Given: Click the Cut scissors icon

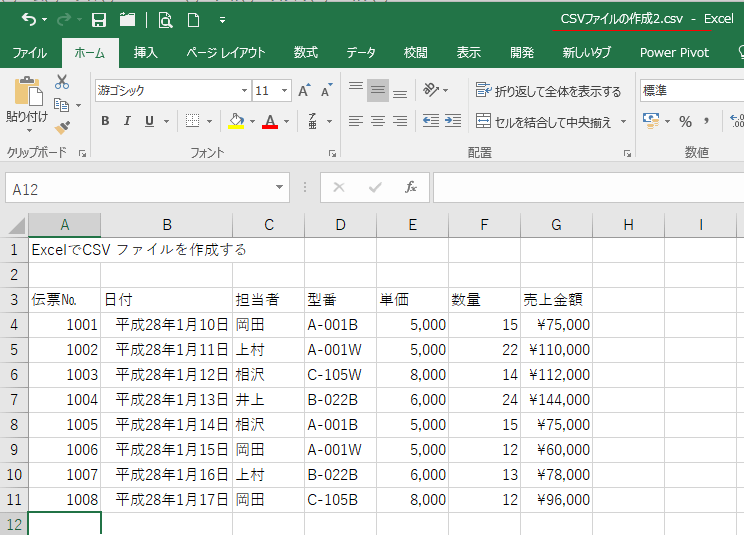Looking at the screenshot, I should [x=62, y=82].
